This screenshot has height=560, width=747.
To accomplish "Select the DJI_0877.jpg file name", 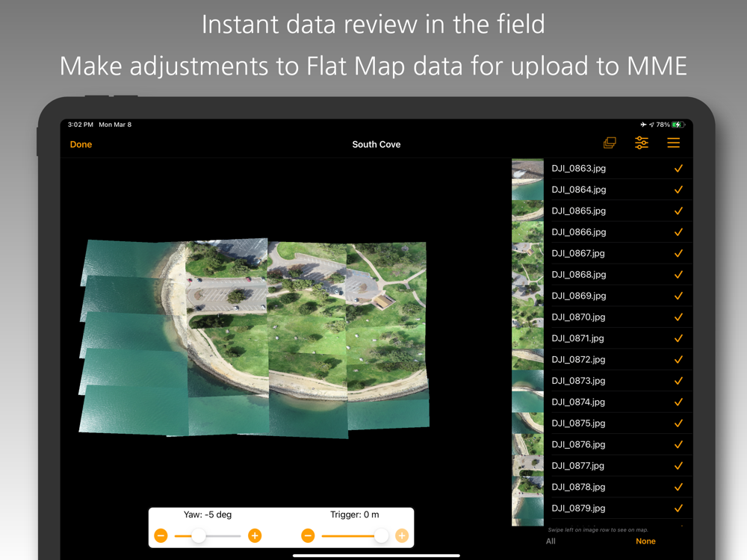I will [578, 466].
